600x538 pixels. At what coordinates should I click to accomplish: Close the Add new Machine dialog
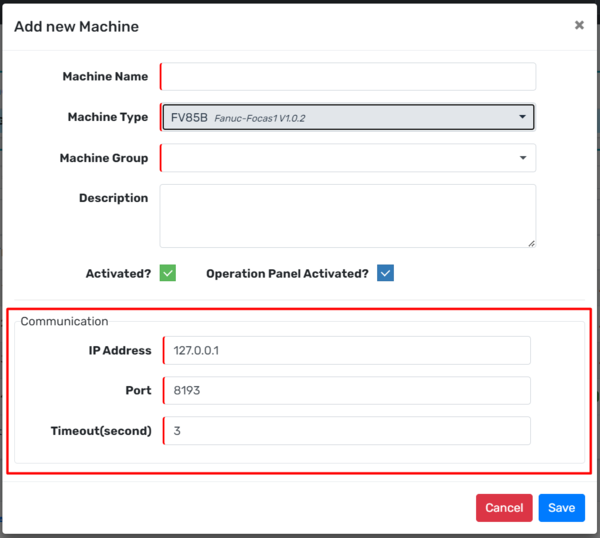click(x=579, y=26)
